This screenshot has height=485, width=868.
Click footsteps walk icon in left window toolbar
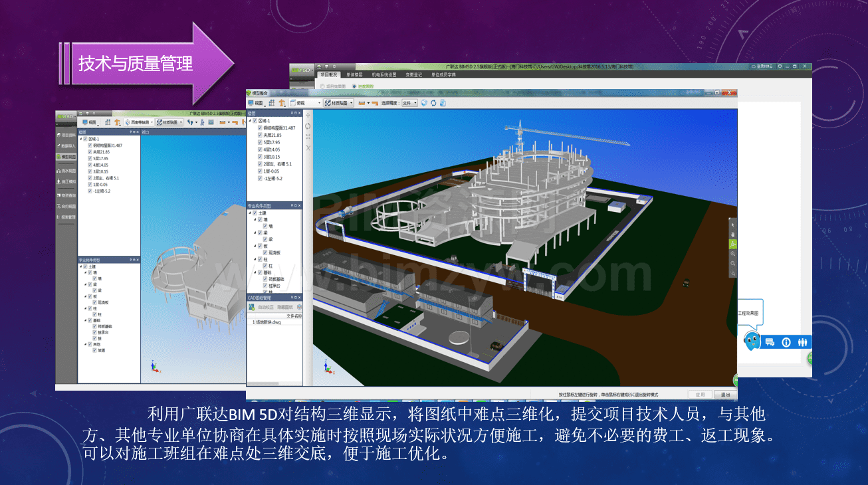tap(189, 122)
